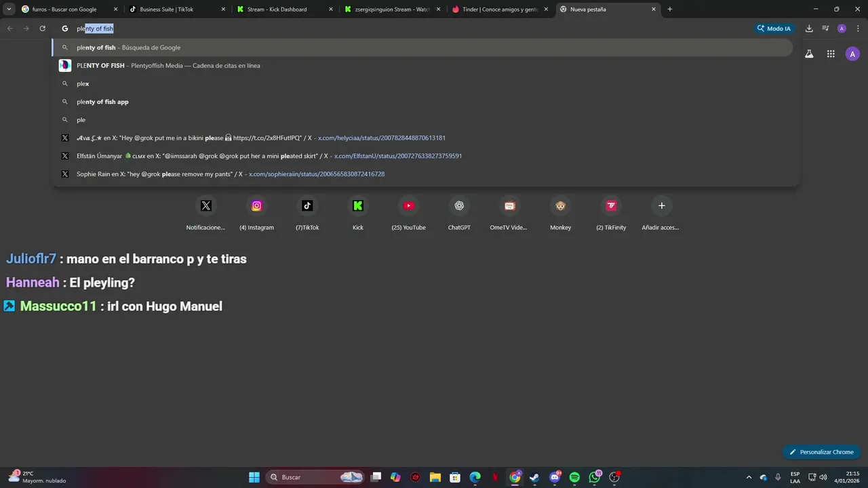Choose the 'plenty of fish app' suggestion
This screenshot has height=488, width=868.
click(x=422, y=102)
